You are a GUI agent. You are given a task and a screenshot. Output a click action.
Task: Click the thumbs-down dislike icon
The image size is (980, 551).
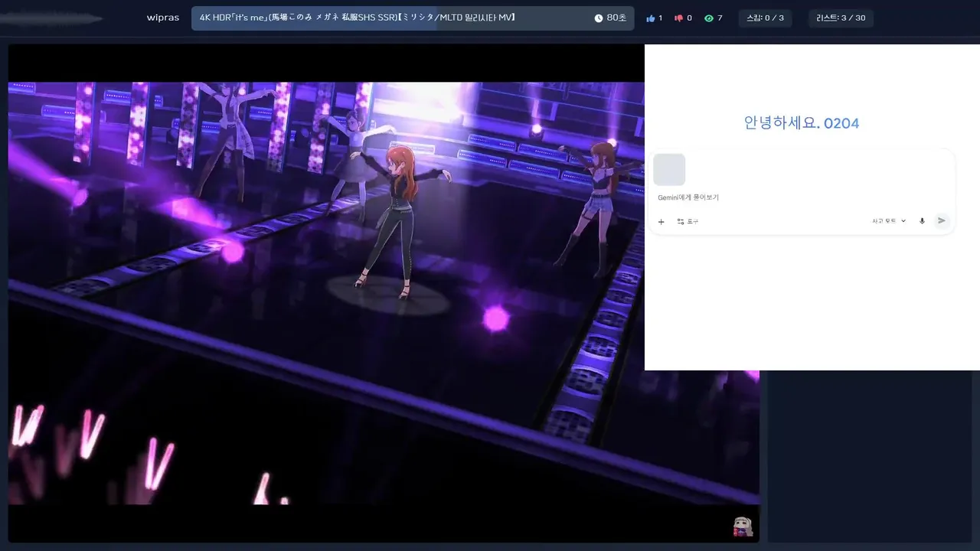coord(678,18)
